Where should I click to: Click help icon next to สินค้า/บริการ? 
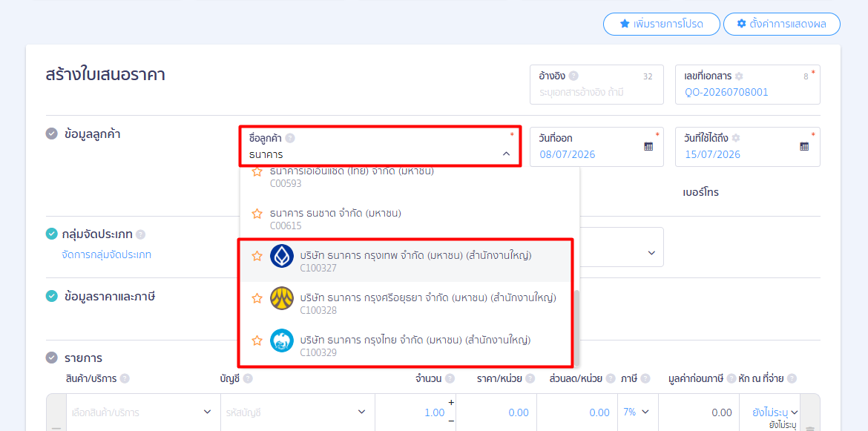point(125,379)
